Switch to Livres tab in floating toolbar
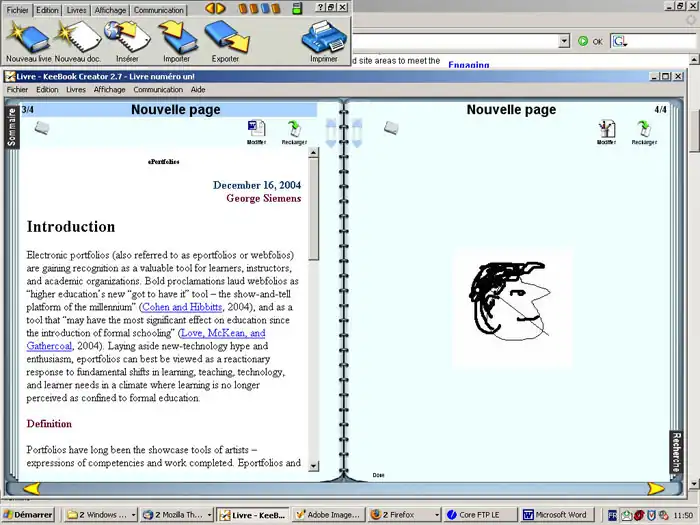This screenshot has height=525, width=700. [x=76, y=10]
